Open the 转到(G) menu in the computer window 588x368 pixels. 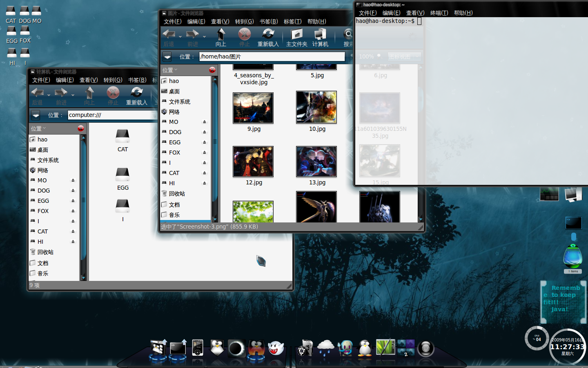pyautogui.click(x=113, y=80)
